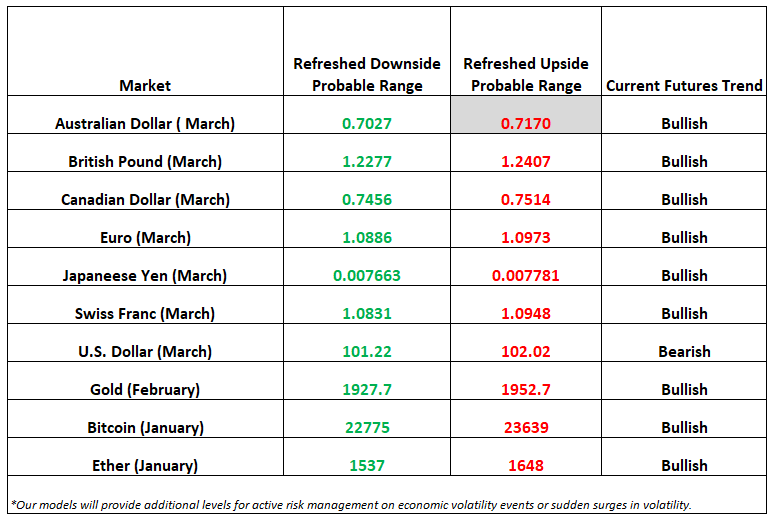Click the risk management footnote text
The width and height of the screenshot is (776, 521).
351,505
